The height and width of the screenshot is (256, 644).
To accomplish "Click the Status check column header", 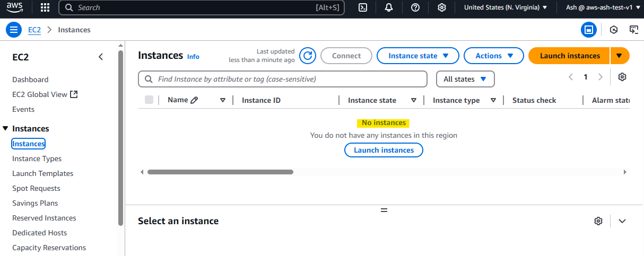I will point(534,100).
